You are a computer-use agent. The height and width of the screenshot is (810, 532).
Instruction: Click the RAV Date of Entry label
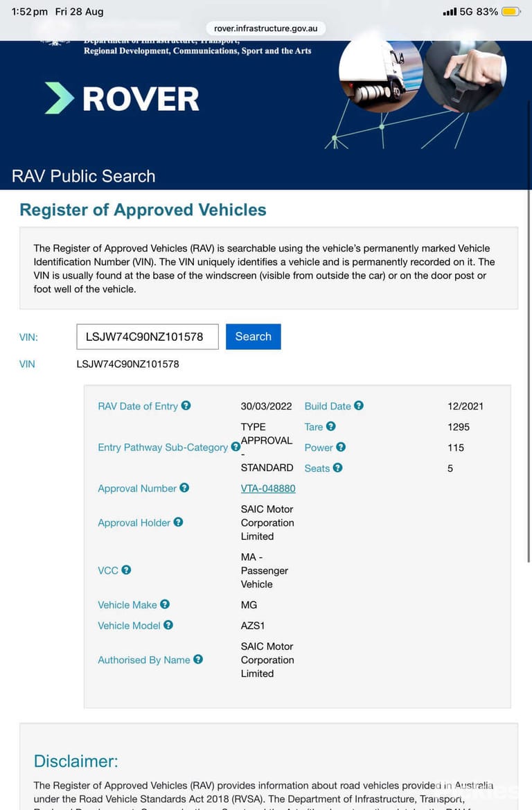tap(138, 406)
